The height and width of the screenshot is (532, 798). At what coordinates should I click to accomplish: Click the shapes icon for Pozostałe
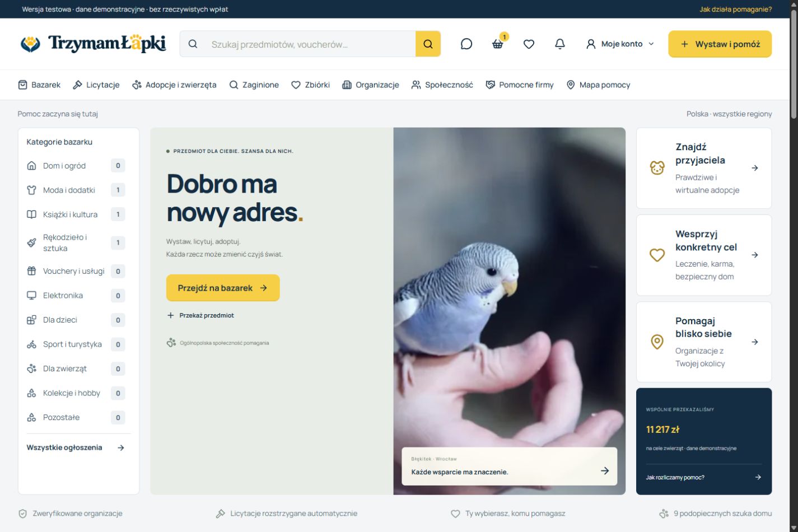31,417
